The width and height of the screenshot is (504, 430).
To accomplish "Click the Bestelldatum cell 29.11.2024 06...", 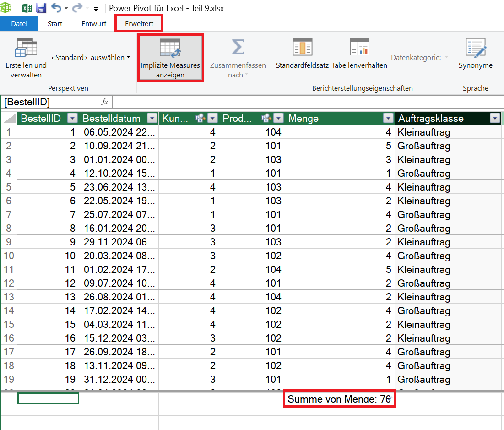I will [119, 242].
